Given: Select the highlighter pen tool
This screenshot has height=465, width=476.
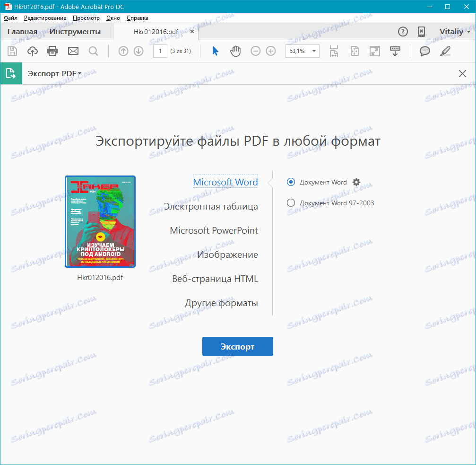Looking at the screenshot, I should pos(445,51).
